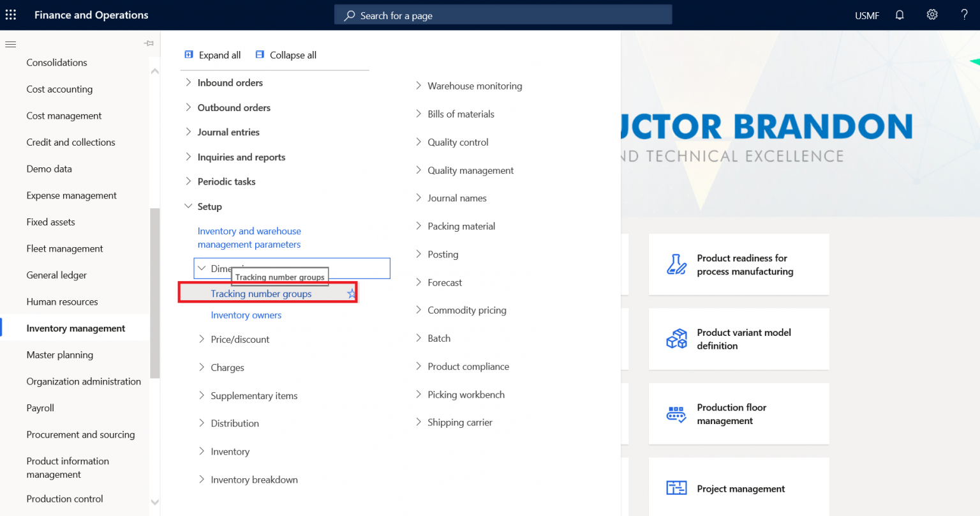Open the app launcher grid icon
This screenshot has height=516, width=980.
[10, 14]
